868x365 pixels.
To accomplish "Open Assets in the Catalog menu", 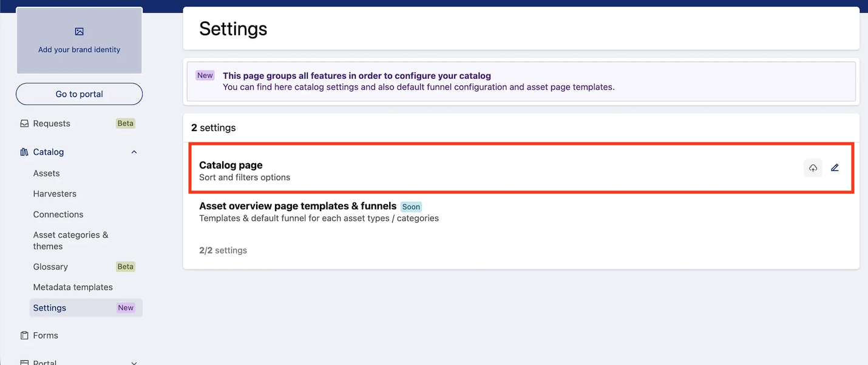I will pyautogui.click(x=46, y=173).
